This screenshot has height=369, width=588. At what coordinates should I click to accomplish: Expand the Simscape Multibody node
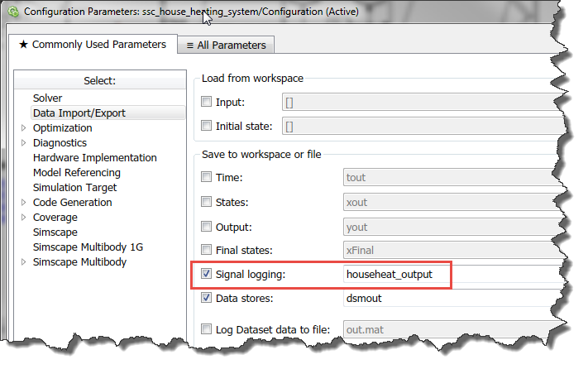click(x=23, y=262)
